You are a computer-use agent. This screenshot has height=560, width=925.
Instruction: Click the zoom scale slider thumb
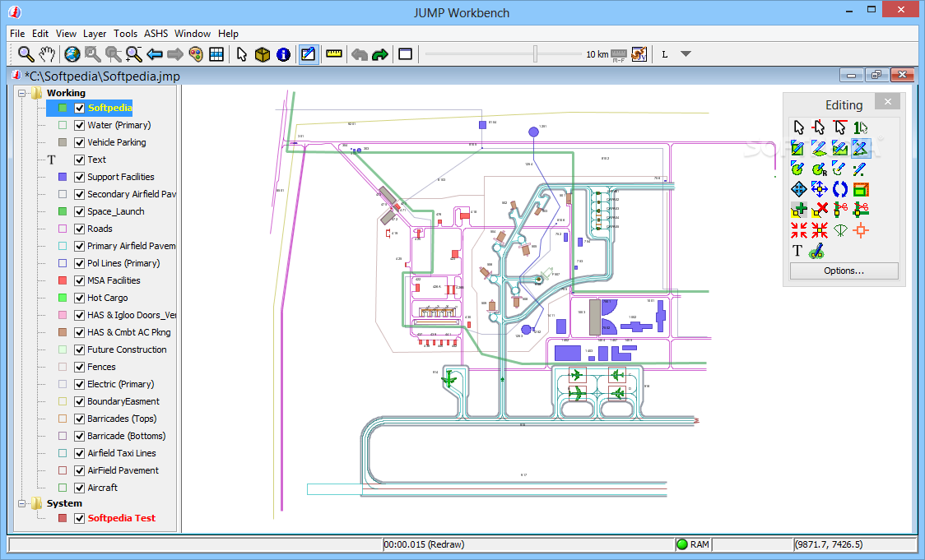pos(535,54)
